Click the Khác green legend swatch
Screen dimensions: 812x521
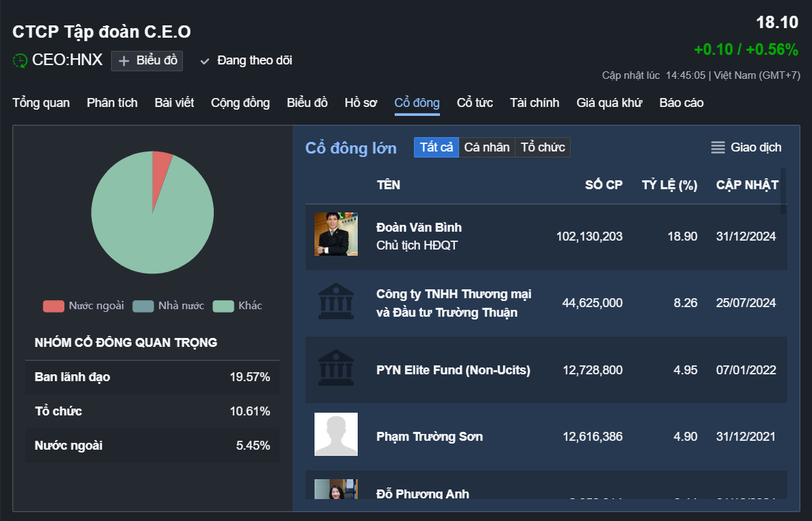tap(223, 306)
